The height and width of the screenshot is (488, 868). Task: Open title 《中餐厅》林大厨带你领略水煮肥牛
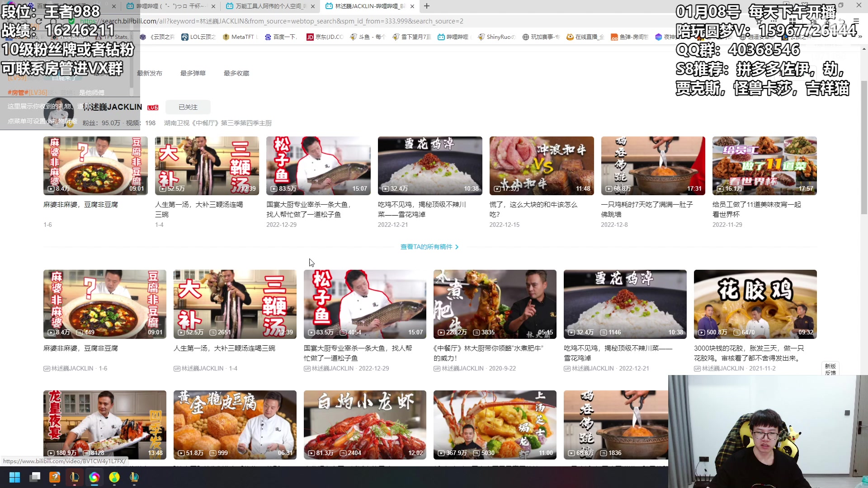tap(488, 353)
